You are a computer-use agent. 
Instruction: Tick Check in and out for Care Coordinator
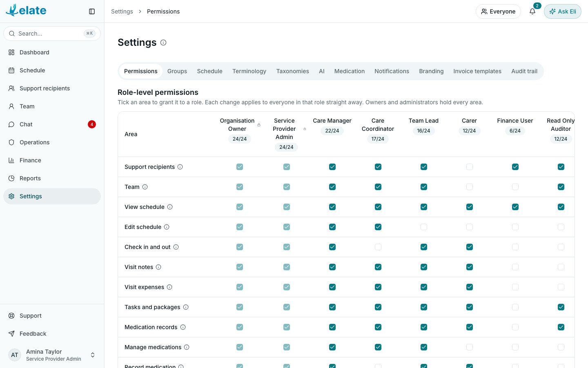[x=378, y=247]
